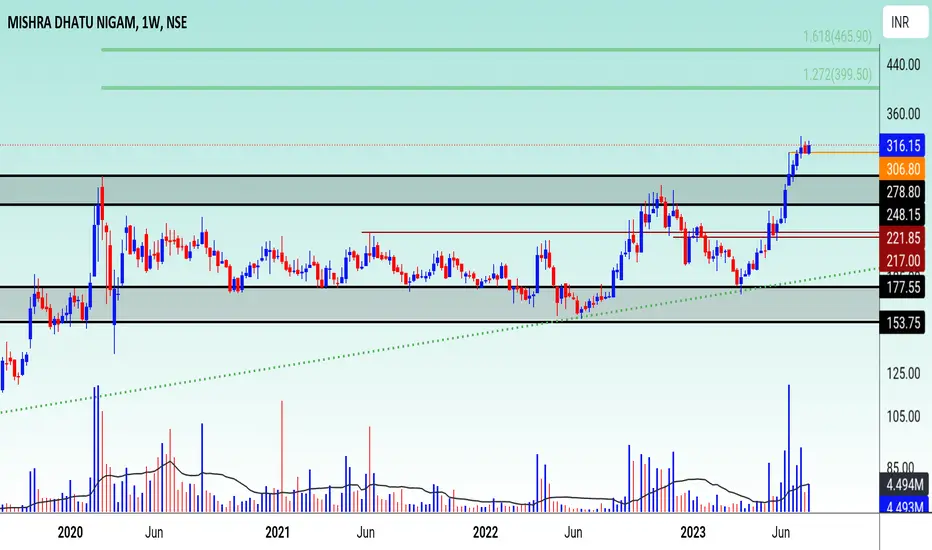Screen dimensions: 932x550
Task: Click the 1.618 green Fibonacci extension line
Action: tap(490, 50)
